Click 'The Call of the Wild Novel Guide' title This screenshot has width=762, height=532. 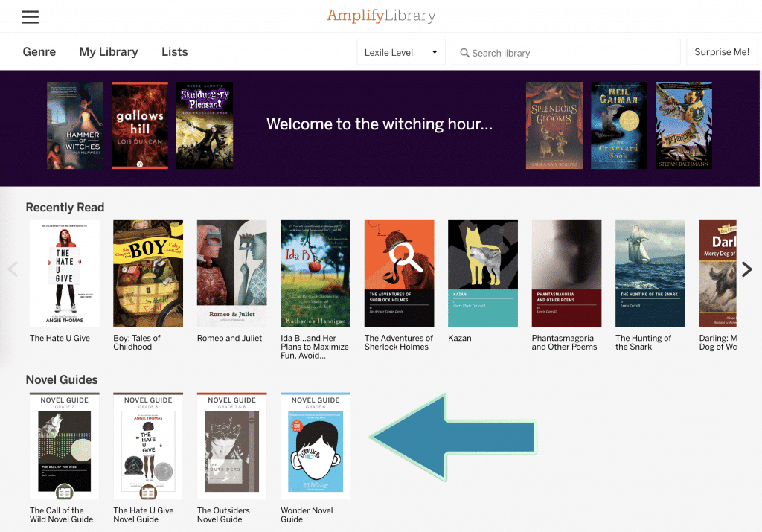[x=61, y=515]
